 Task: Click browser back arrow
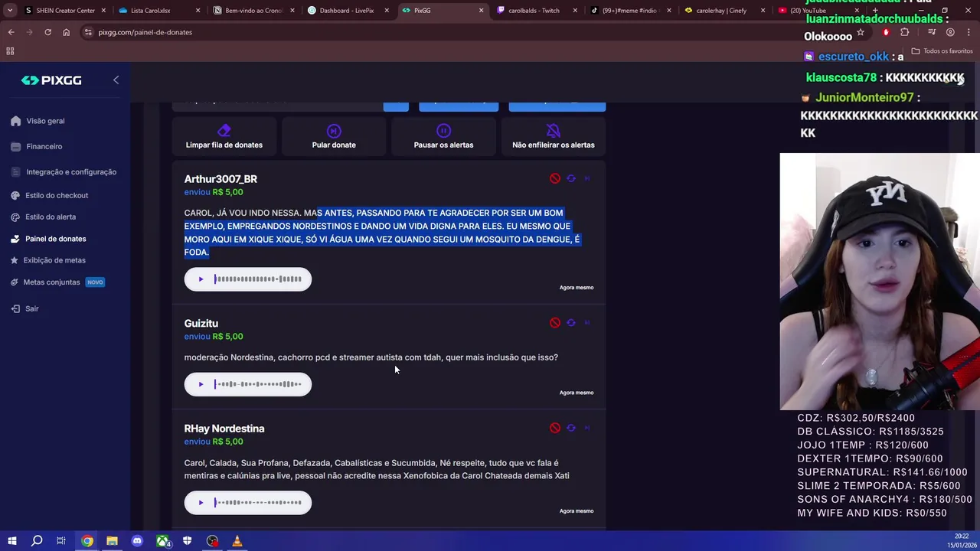(11, 32)
